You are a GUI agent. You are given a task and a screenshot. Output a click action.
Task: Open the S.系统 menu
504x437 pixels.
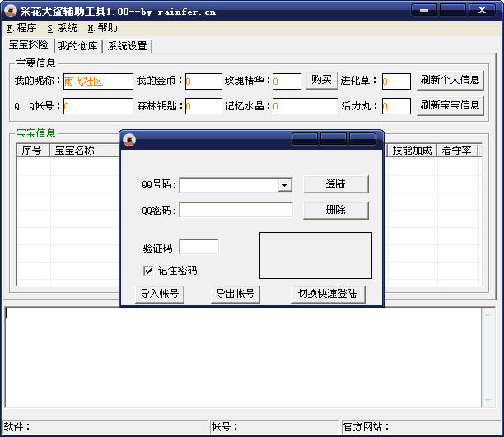pos(63,28)
